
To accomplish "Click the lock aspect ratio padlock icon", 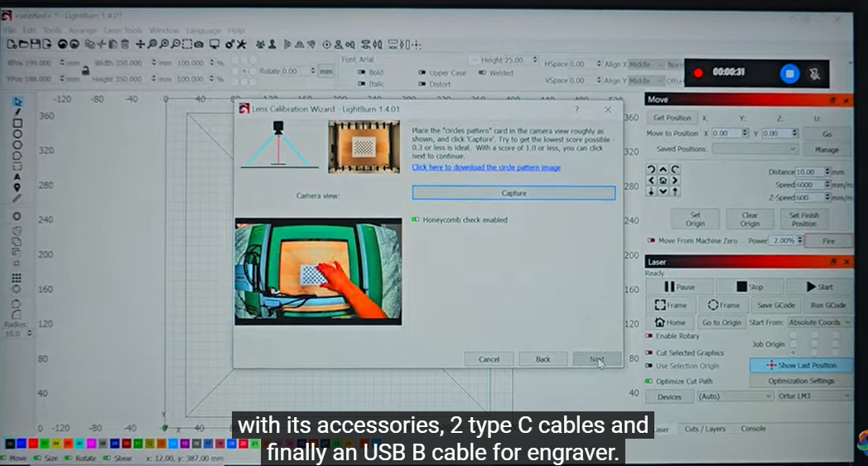I will (x=84, y=71).
